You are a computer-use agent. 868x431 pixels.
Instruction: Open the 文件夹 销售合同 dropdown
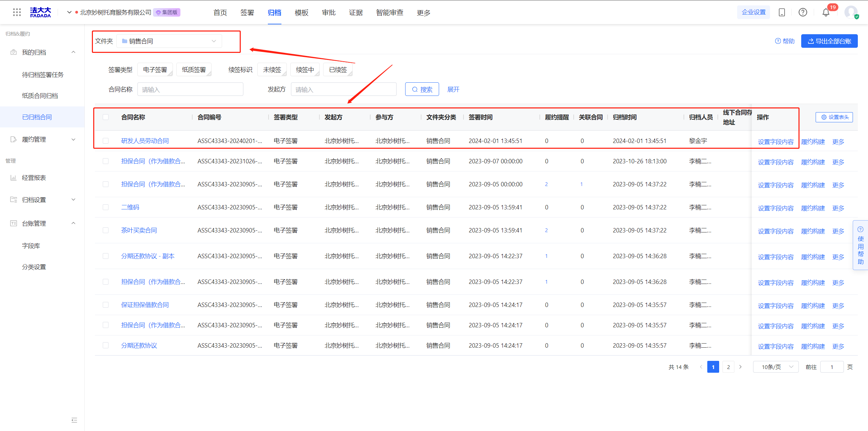tap(169, 41)
